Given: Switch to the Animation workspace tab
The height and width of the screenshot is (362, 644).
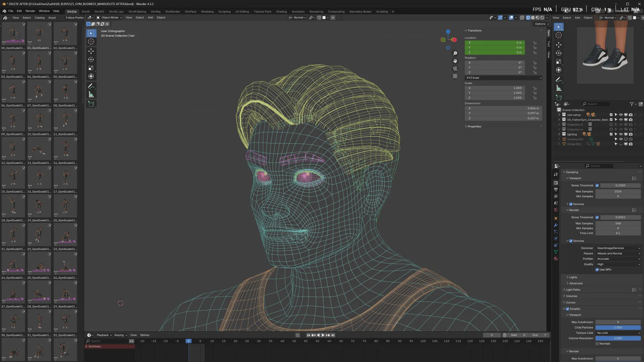Looking at the screenshot, I should [298, 11].
